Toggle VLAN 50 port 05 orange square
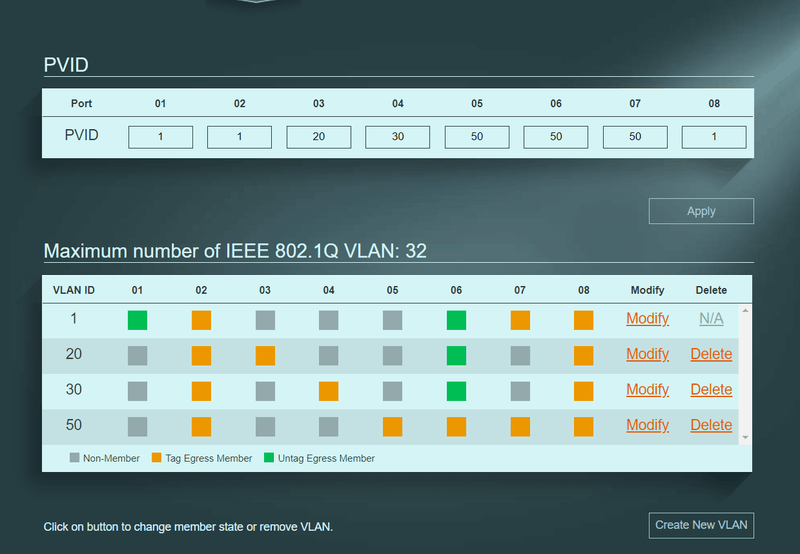Screen dimensions: 800x554 392,426
